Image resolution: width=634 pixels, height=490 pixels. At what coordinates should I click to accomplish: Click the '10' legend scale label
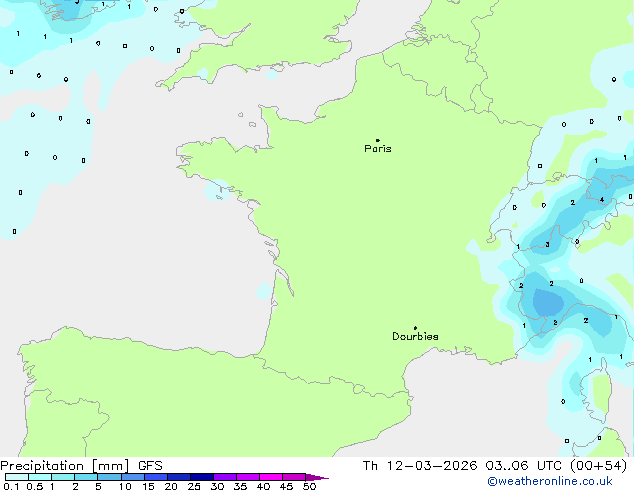pos(125,486)
